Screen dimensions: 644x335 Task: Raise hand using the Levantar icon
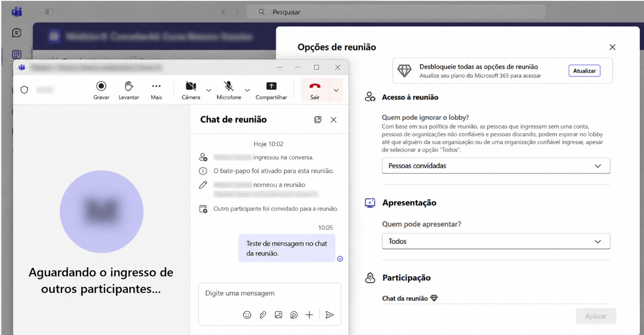(x=129, y=90)
